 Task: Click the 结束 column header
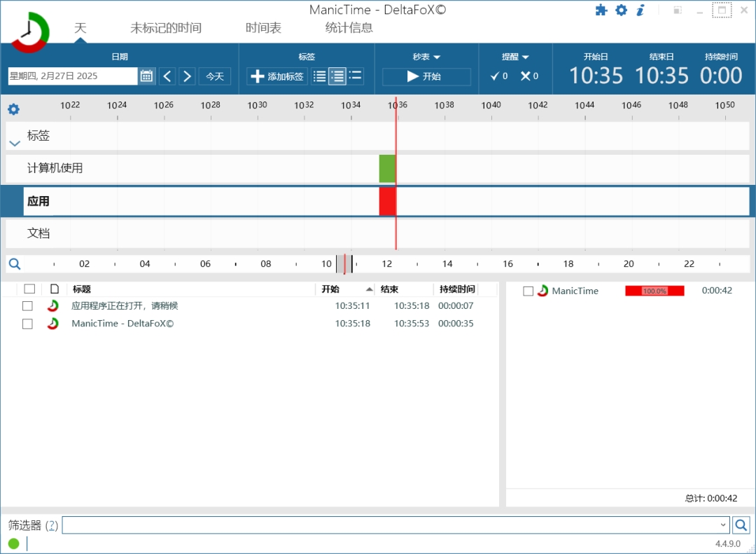pyautogui.click(x=404, y=289)
